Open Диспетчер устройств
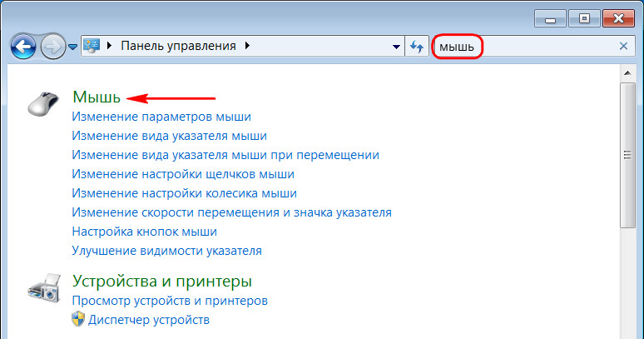This screenshot has width=644, height=339. pos(149,320)
